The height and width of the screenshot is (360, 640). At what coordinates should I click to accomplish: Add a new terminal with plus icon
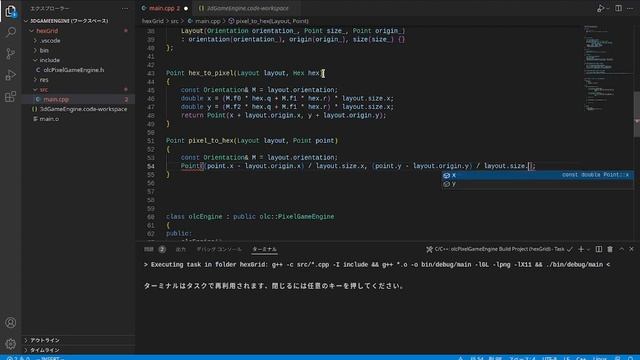[x=581, y=249]
